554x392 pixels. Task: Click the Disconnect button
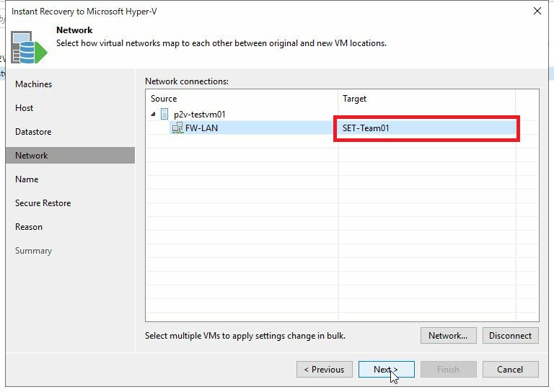510,335
